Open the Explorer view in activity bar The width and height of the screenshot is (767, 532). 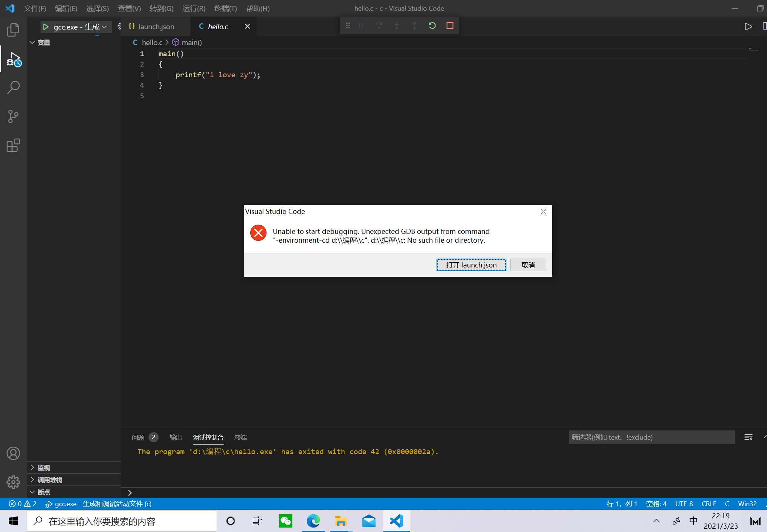pos(13,30)
